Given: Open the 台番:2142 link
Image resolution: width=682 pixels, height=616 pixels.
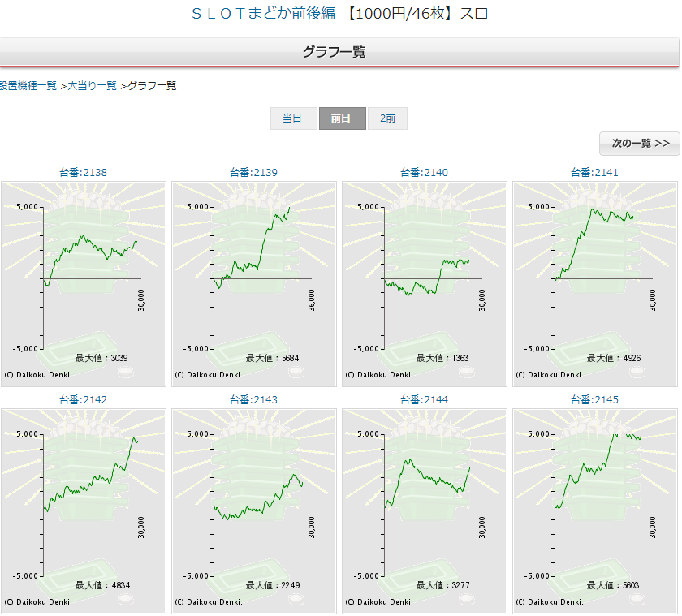Looking at the screenshot, I should tap(83, 399).
